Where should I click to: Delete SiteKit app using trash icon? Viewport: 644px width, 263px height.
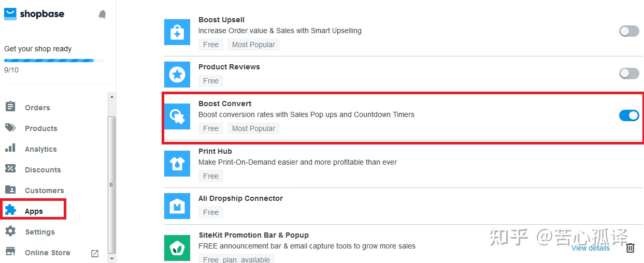click(x=630, y=248)
